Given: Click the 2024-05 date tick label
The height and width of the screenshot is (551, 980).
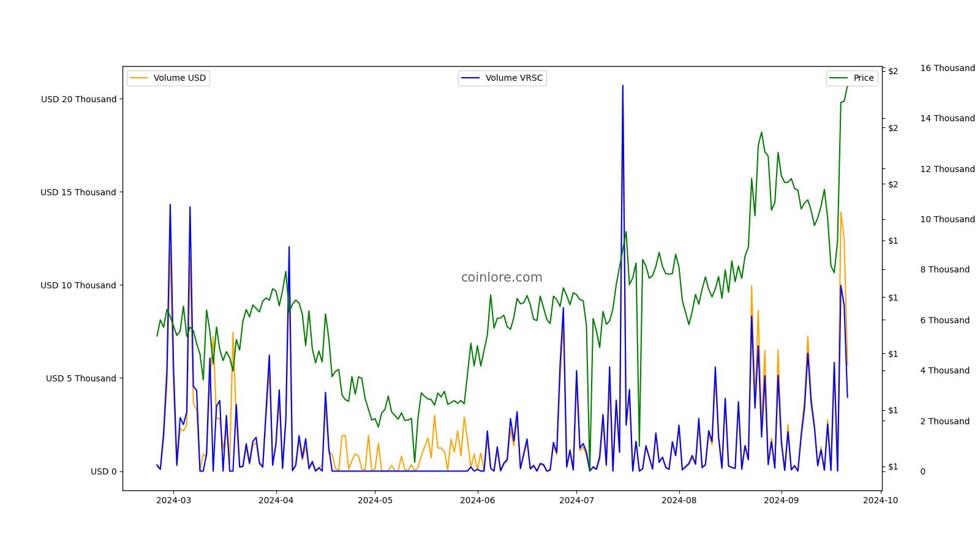Looking at the screenshot, I should pyautogui.click(x=375, y=500).
